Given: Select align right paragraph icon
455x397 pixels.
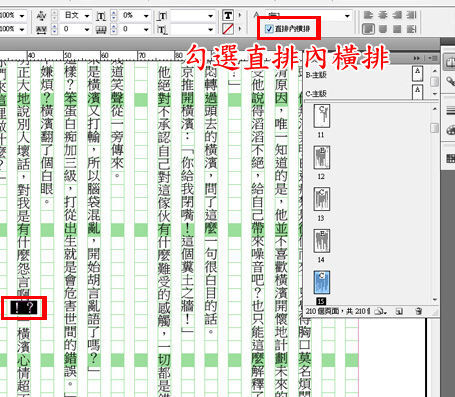Looking at the screenshot, I should click(x=397, y=15).
